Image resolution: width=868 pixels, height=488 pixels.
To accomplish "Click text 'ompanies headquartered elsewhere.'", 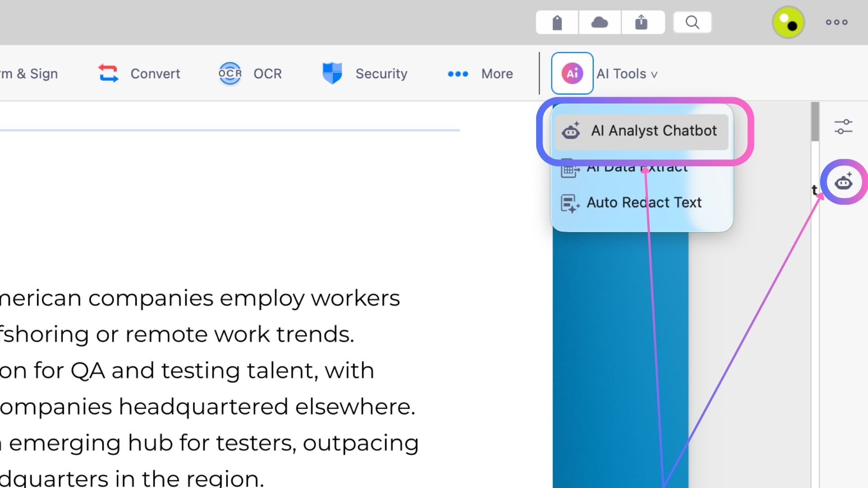I will 208,407.
